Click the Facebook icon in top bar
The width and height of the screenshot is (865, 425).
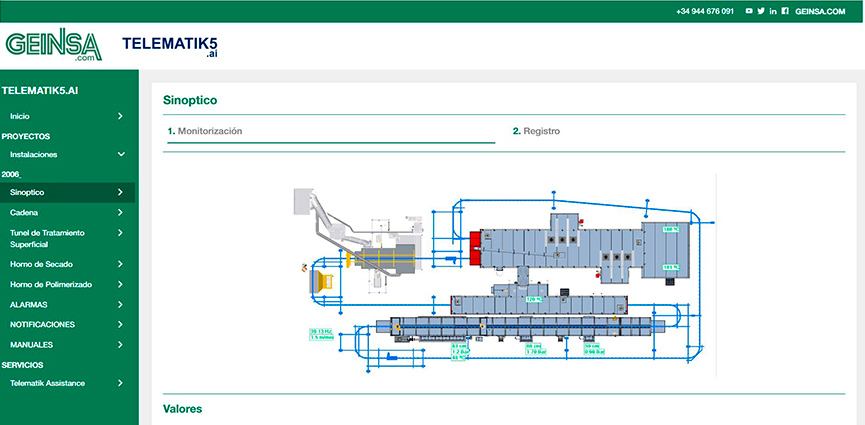coord(785,11)
